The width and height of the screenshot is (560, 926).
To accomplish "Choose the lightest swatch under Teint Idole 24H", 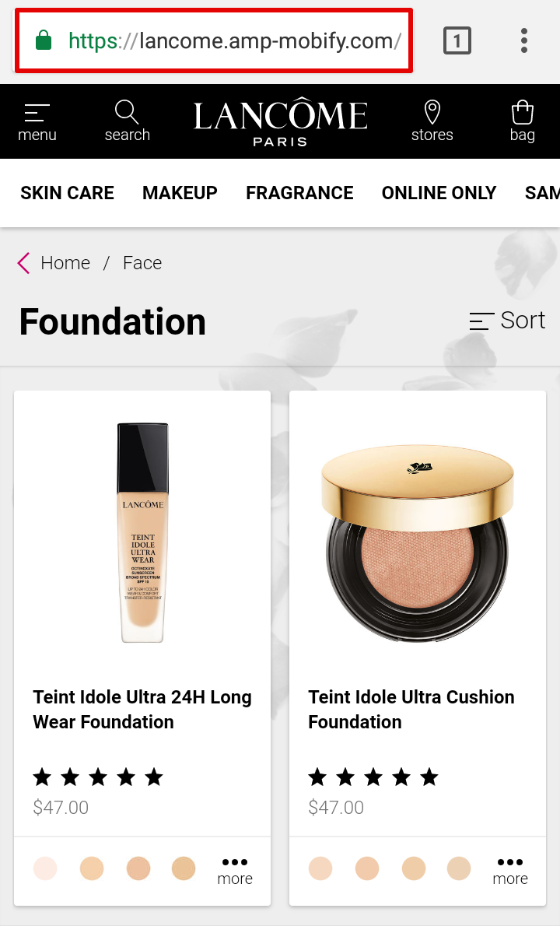I will point(45,868).
